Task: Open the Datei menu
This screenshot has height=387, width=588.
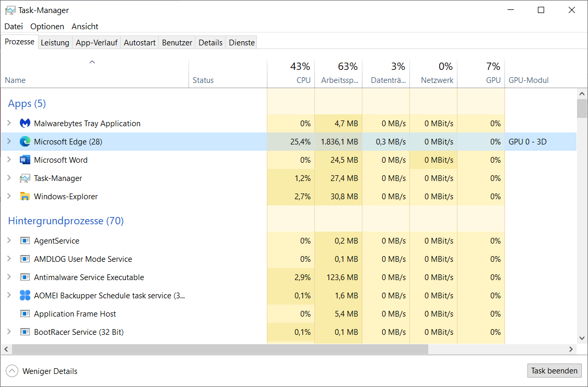Action: (14, 26)
